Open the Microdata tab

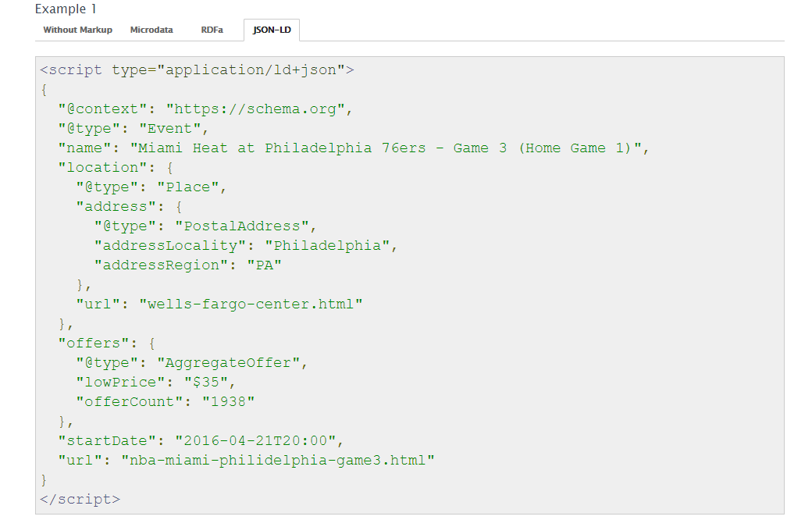[x=151, y=30]
